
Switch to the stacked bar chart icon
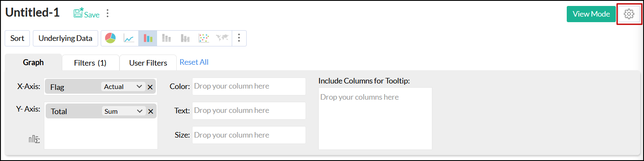tap(166, 38)
